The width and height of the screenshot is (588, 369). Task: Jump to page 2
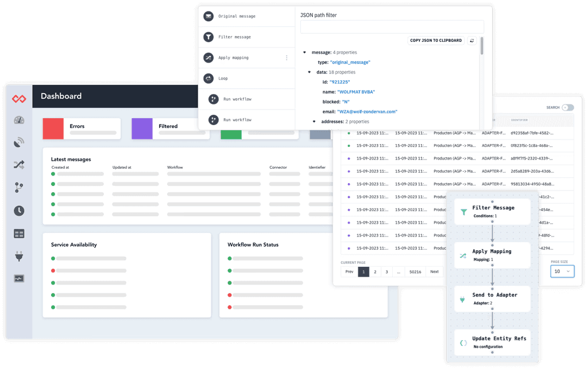pos(375,271)
